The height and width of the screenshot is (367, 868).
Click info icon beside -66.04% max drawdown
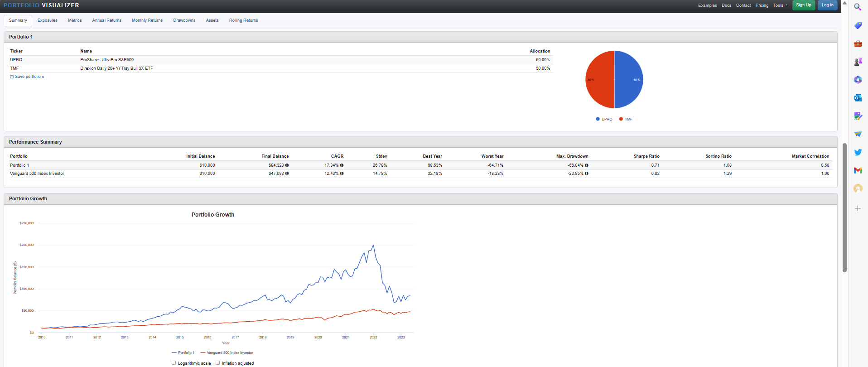pos(586,165)
